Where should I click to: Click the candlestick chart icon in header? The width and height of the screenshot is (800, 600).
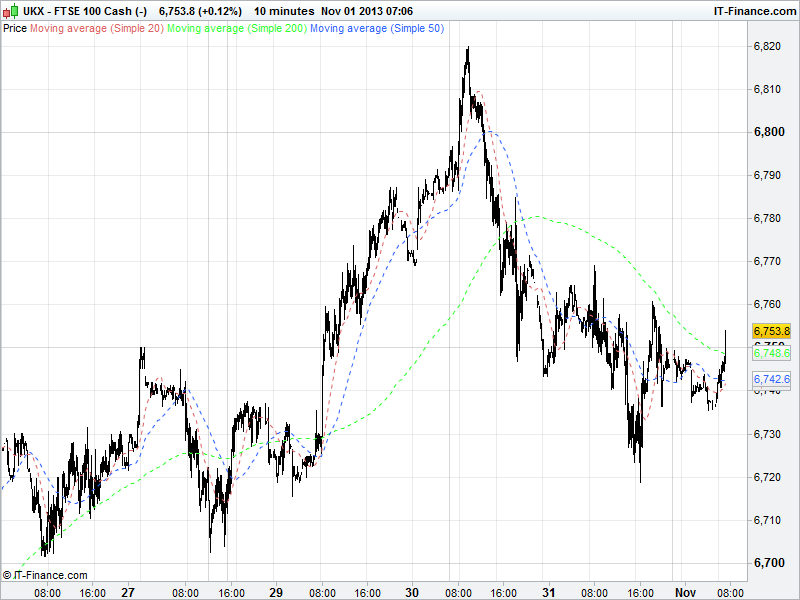(x=11, y=11)
